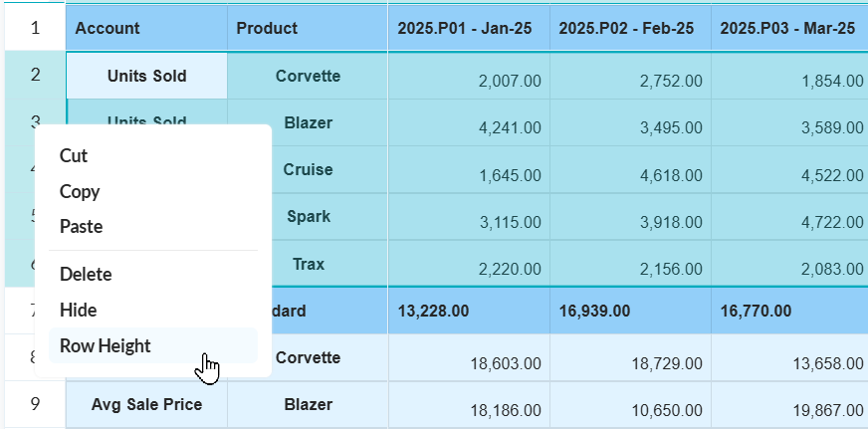Screen dimensions: 868x429
Task: Select row 2 header
Action: pyautogui.click(x=35, y=76)
